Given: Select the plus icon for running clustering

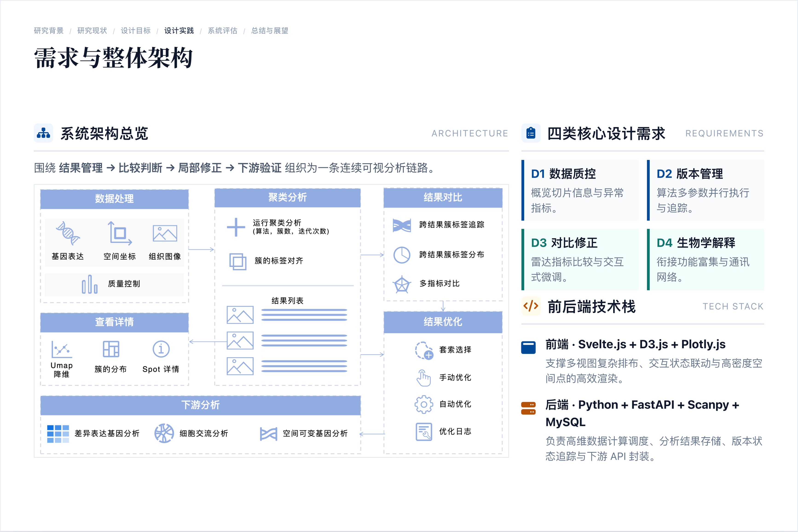Looking at the screenshot, I should pyautogui.click(x=236, y=227).
